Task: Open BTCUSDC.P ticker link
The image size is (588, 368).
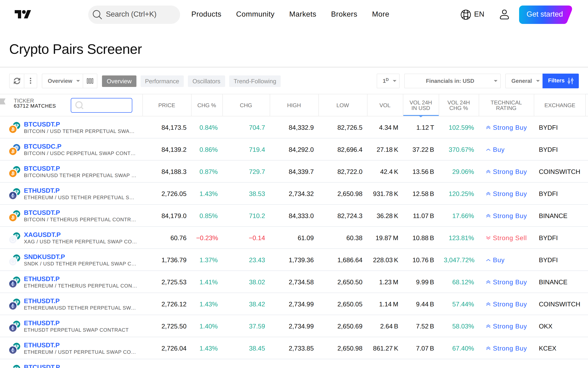Action: click(x=42, y=146)
